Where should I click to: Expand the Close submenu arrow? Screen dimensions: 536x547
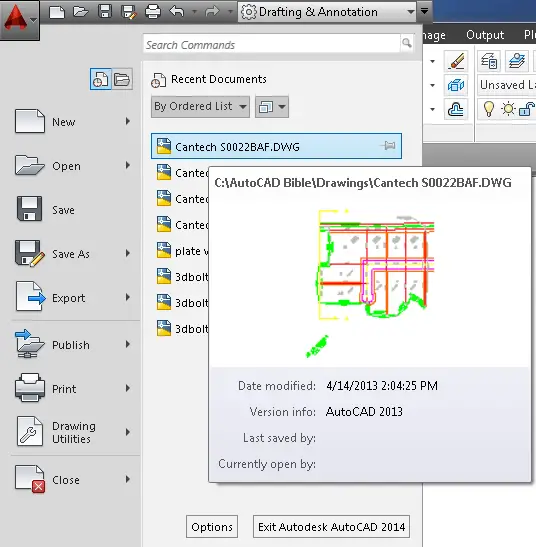click(x=128, y=479)
